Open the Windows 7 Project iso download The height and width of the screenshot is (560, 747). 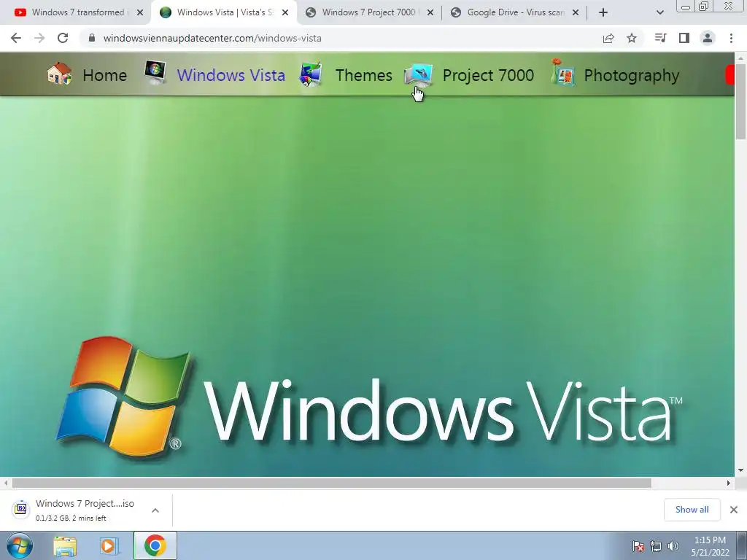point(85,503)
